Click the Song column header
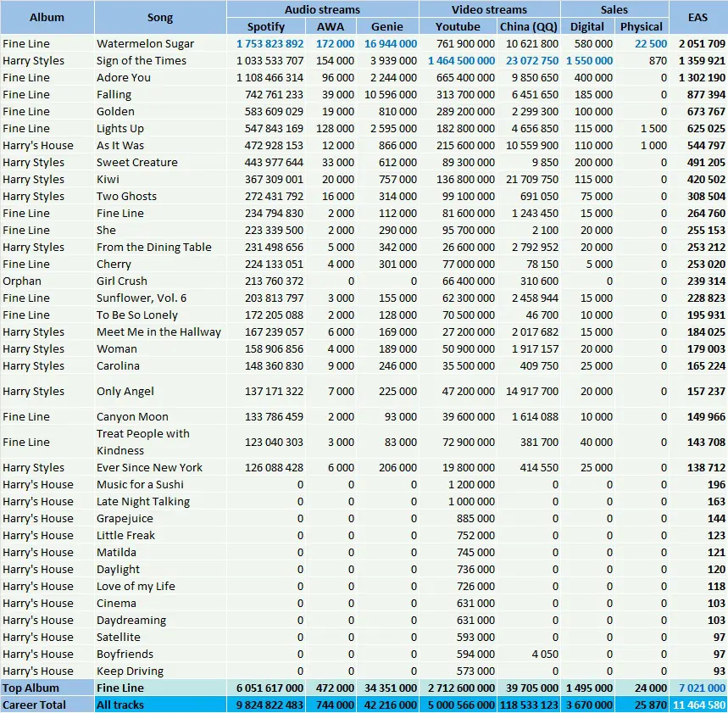 (x=160, y=18)
